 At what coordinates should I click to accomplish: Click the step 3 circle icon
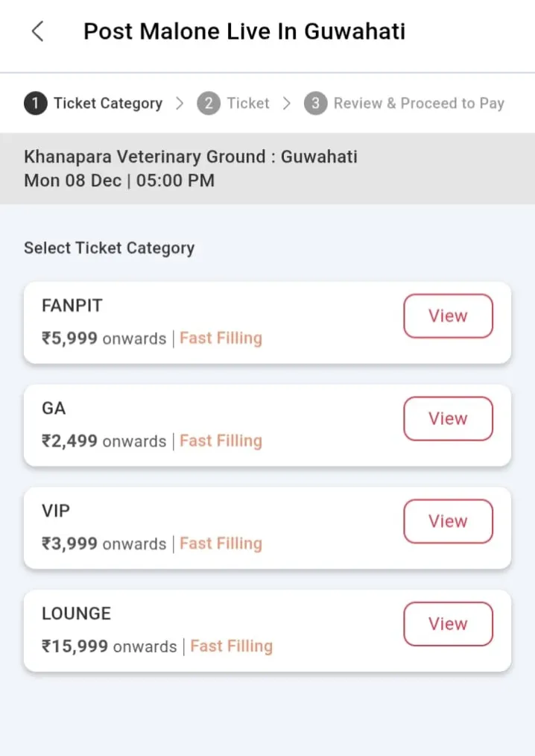pos(315,104)
